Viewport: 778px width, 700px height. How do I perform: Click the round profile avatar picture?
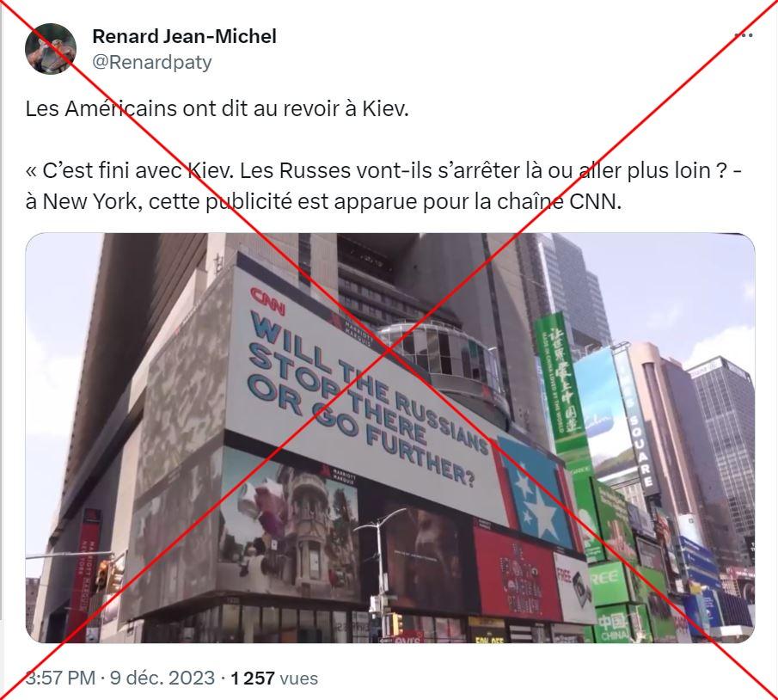51,48
